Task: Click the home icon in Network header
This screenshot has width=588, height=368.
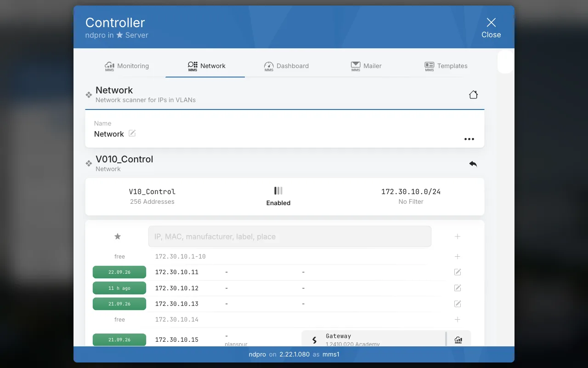Action: [473, 95]
